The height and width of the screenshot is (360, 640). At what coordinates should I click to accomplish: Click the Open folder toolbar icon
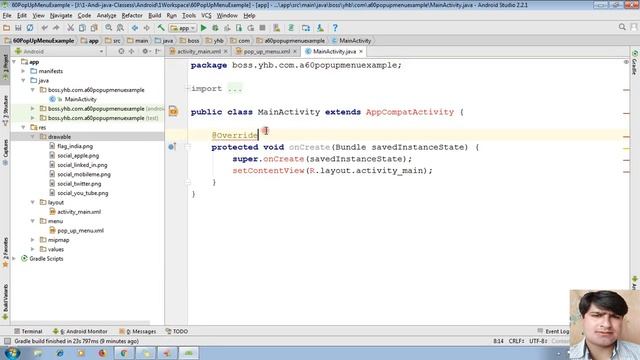tap(6, 28)
